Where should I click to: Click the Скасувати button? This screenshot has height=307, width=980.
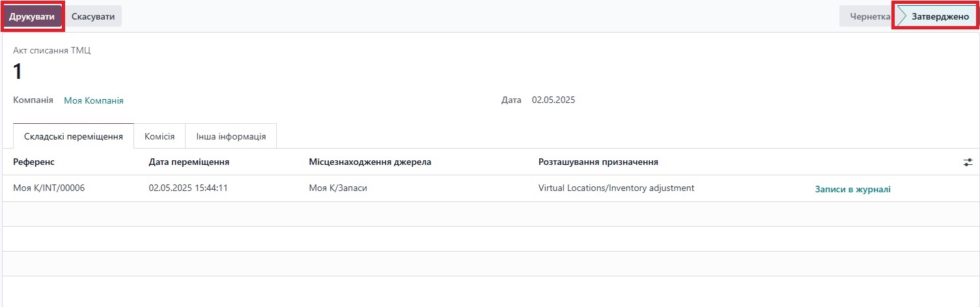point(93,16)
